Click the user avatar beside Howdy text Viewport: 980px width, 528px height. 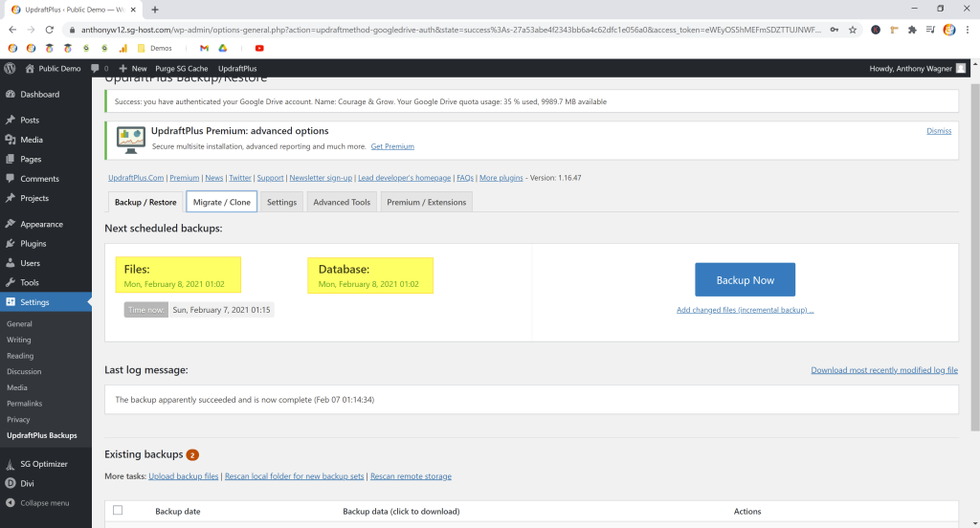point(961,68)
